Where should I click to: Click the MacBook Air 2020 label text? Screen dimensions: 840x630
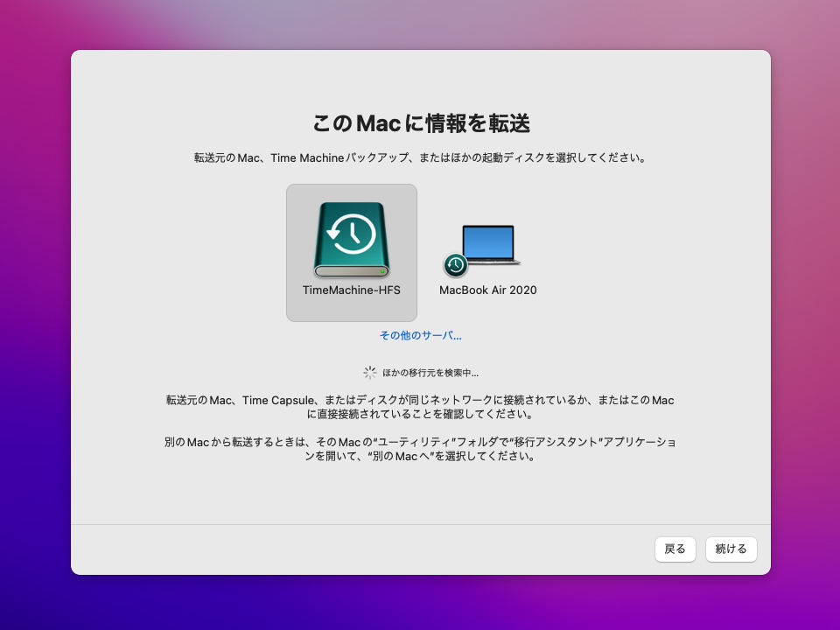click(x=488, y=290)
